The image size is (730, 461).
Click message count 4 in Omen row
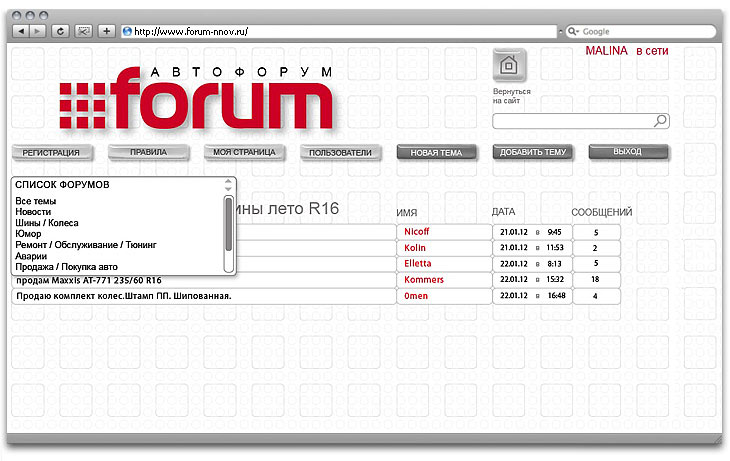point(595,296)
